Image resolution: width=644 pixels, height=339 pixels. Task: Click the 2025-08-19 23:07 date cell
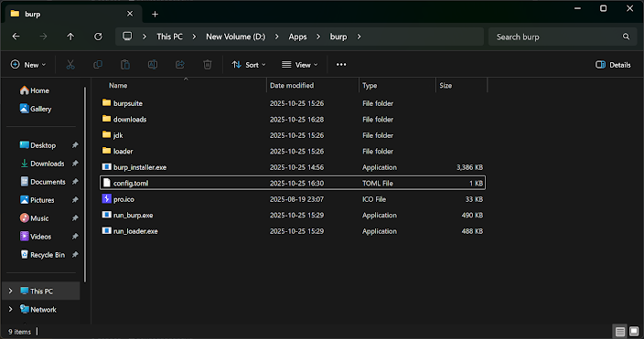pos(296,199)
